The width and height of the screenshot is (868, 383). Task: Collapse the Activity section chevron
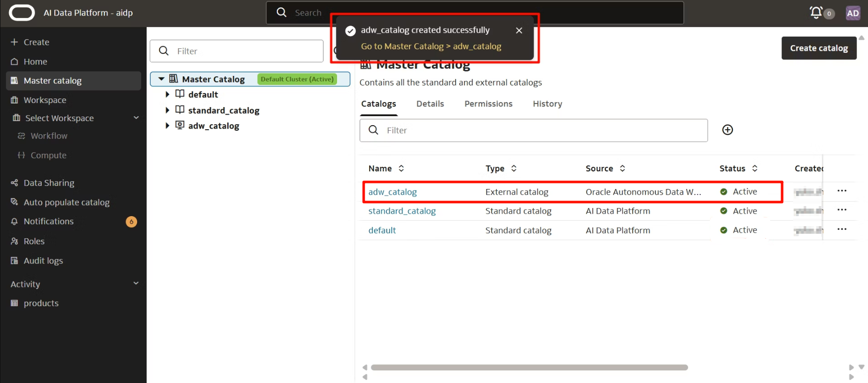[136, 283]
